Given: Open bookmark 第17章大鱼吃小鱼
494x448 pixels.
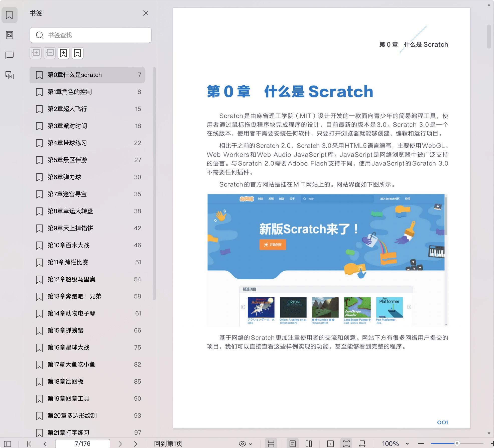Looking at the screenshot, I should (x=87, y=365).
